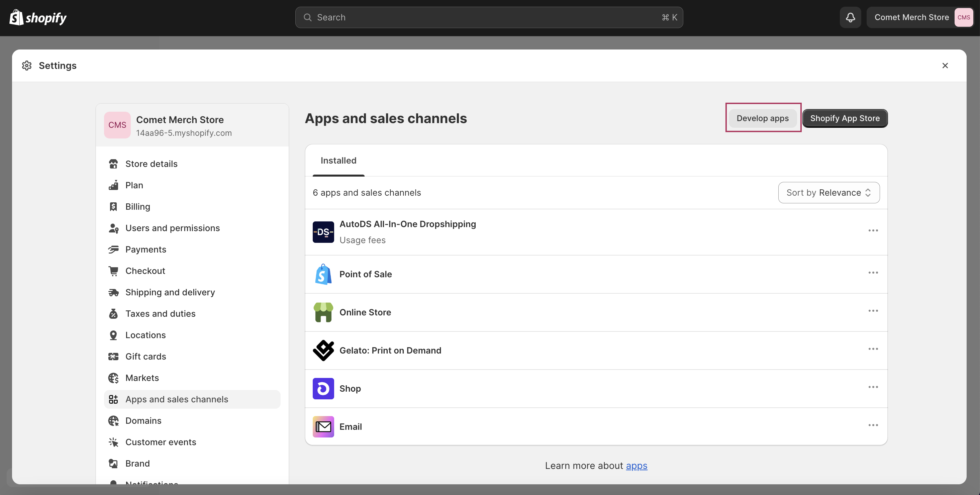Click into the Search field

[x=489, y=17]
